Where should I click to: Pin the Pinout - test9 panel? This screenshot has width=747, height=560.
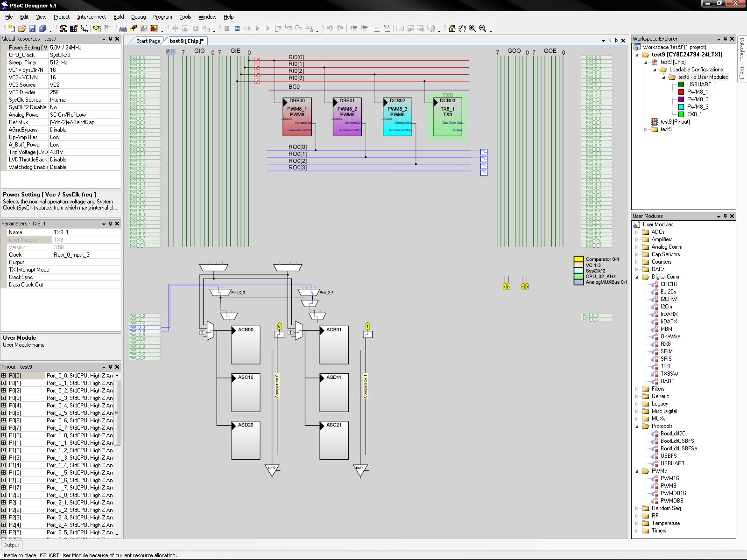(110, 367)
